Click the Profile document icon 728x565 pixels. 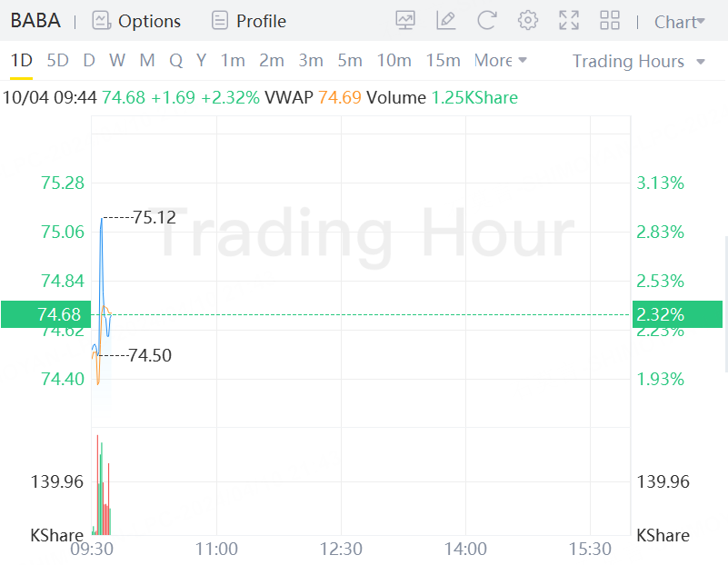[220, 21]
